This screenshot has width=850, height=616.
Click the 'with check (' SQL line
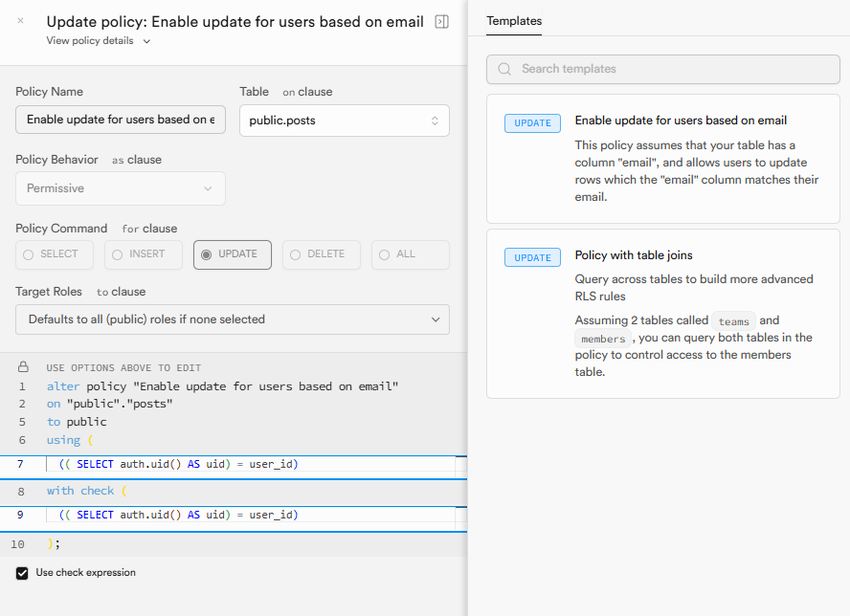tap(87, 491)
